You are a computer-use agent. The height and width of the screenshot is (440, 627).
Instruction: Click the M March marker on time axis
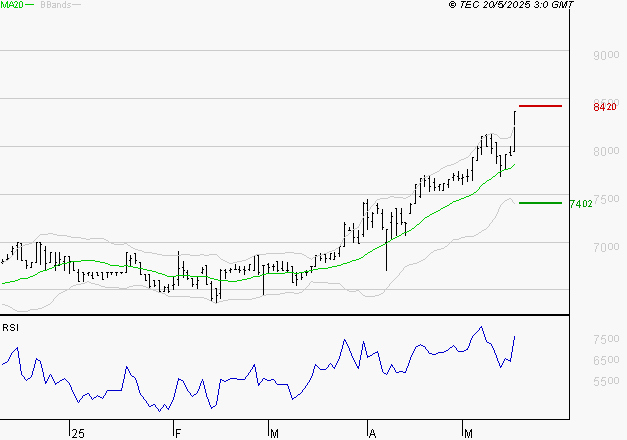tap(274, 434)
